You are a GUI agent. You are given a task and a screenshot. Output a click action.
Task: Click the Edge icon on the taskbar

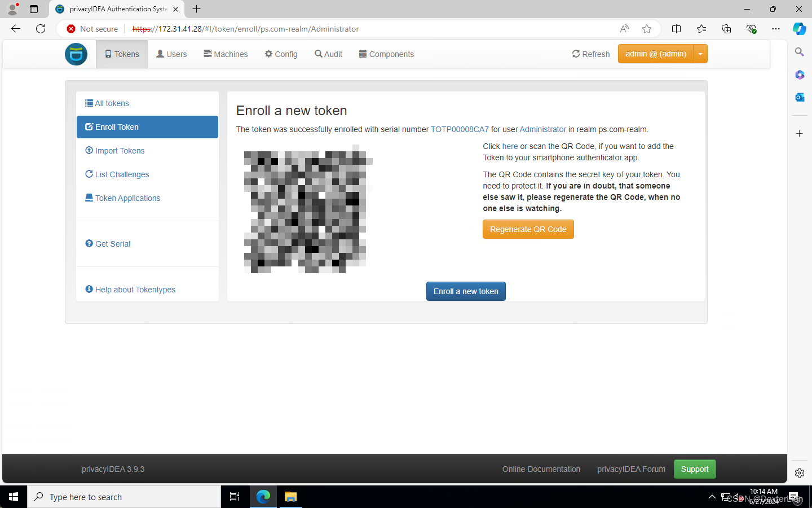(263, 497)
